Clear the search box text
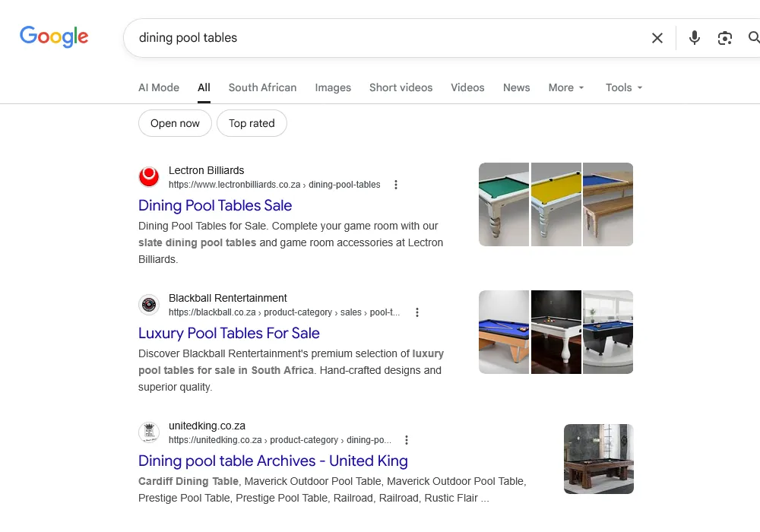The image size is (760, 532). pos(657,38)
